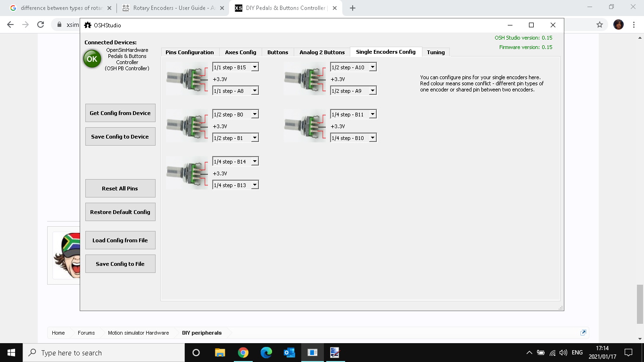644x362 pixels.
Task: Reload the browser page
Action: 41,25
